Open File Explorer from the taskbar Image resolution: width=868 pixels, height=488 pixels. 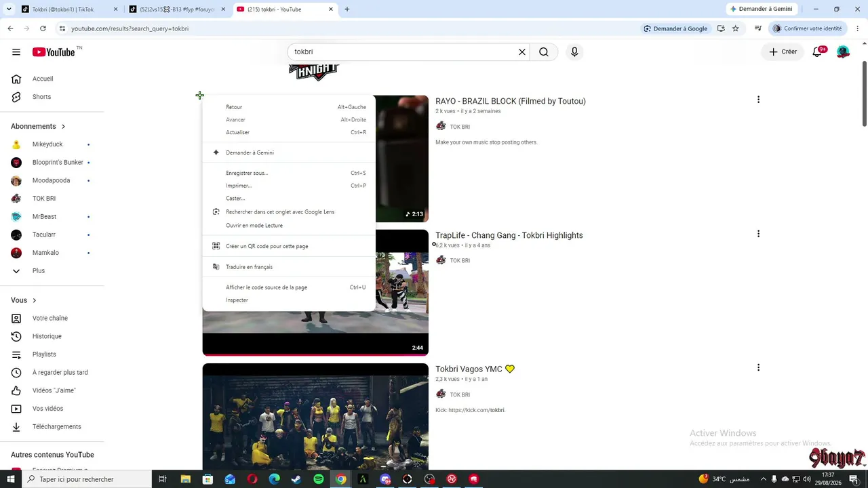point(185,479)
